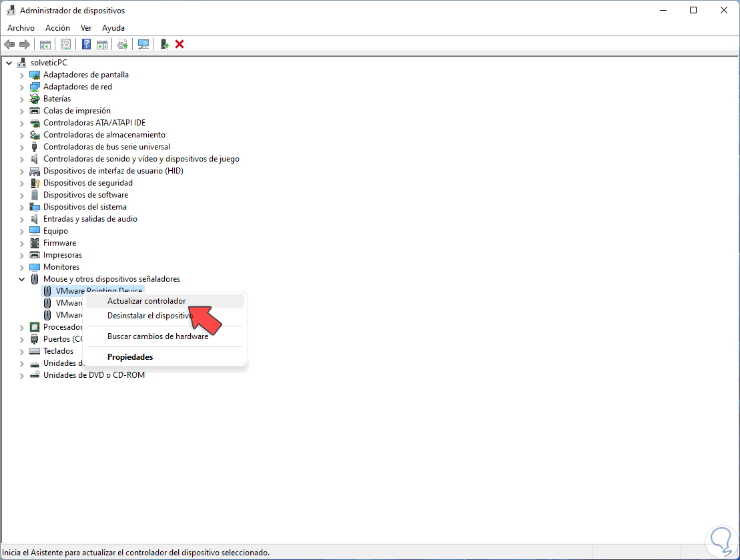The height and width of the screenshot is (560, 740).
Task: Choose Desinstalar el dispositivo
Action: 165,316
